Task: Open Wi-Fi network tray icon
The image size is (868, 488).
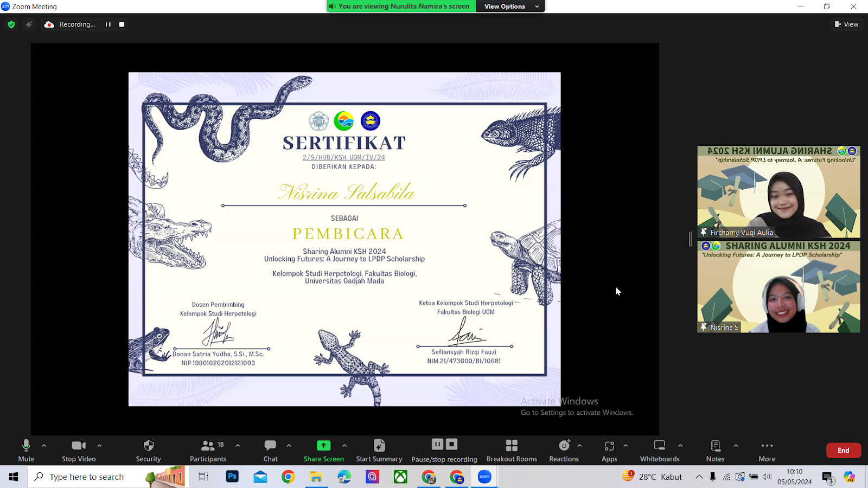Action: (726, 477)
